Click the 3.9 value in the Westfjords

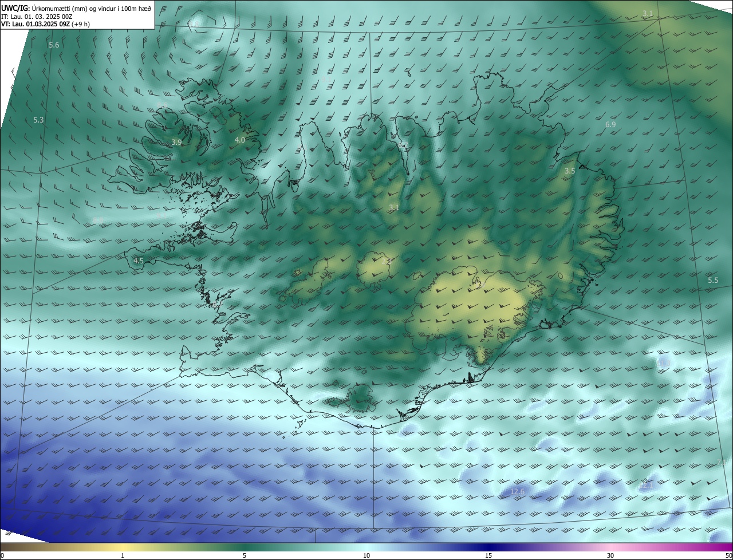[176, 142]
